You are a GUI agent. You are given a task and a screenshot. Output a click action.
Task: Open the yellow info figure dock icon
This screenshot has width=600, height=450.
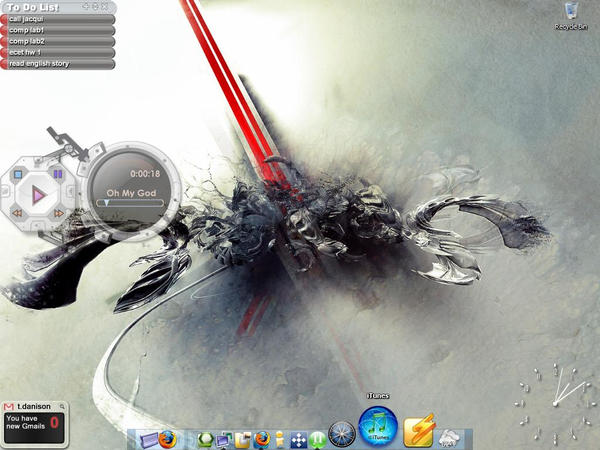(280, 439)
